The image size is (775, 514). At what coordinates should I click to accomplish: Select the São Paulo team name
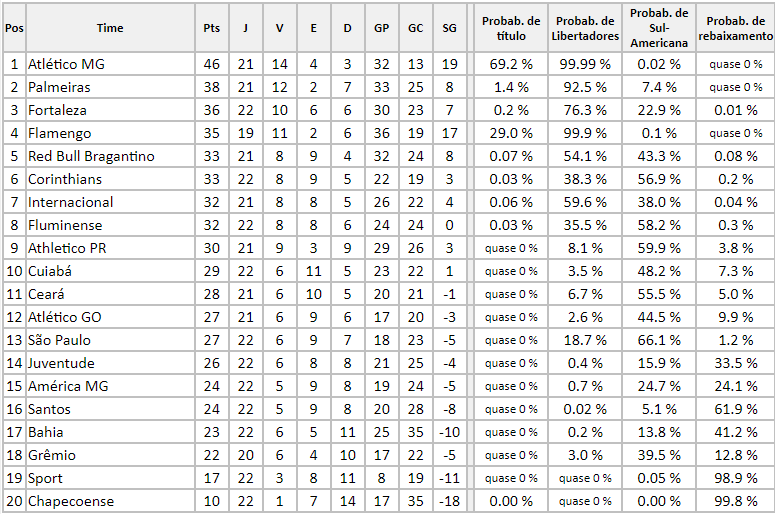pyautogui.click(x=59, y=341)
